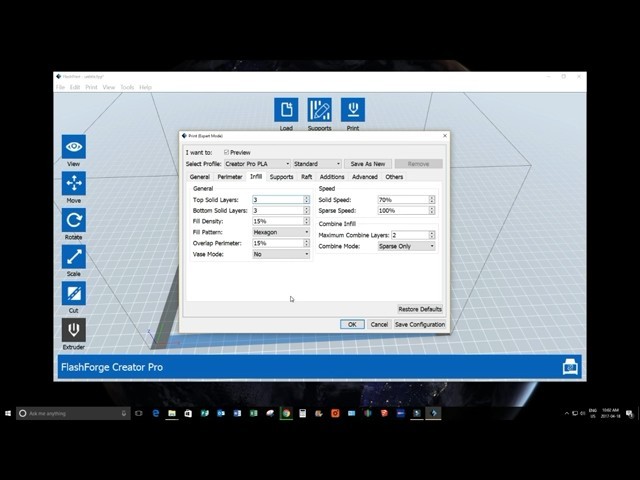Viewport: 640px width, 480px height.
Task: Select the Move tool
Action: tap(74, 184)
